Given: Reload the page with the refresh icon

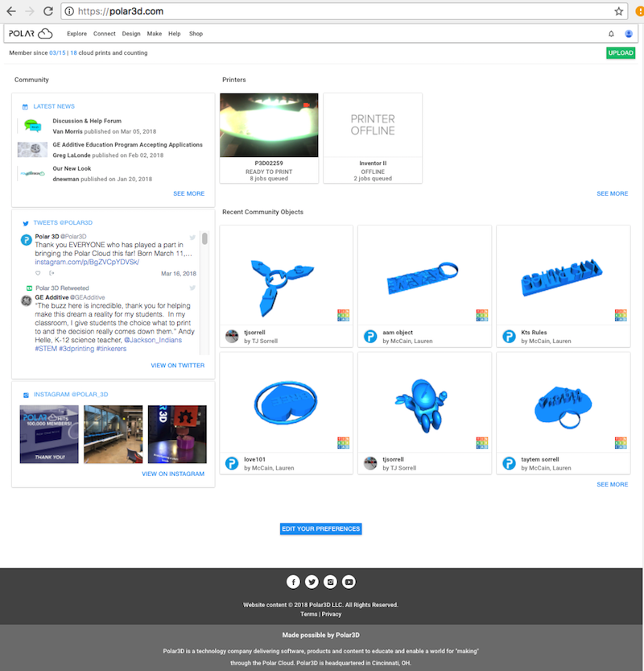Looking at the screenshot, I should click(47, 11).
